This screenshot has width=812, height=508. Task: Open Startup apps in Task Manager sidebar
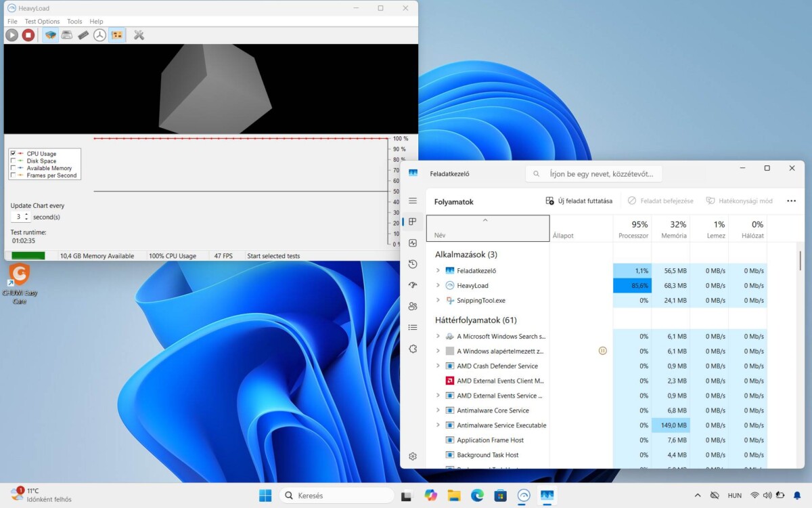coord(412,284)
